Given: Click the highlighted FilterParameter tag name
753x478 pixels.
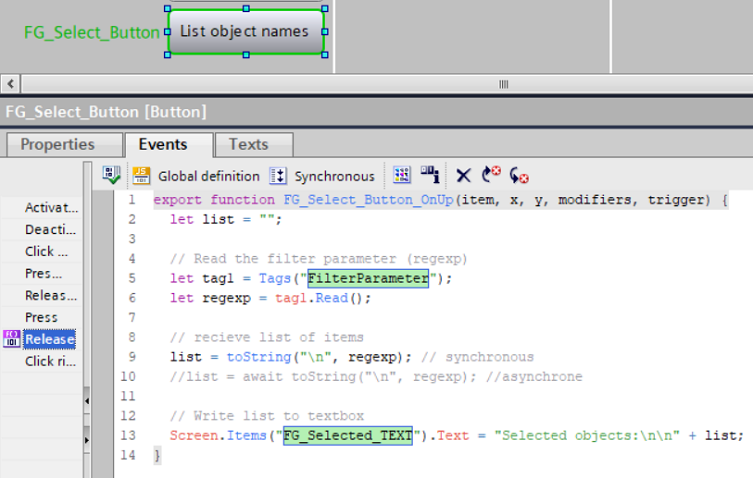Looking at the screenshot, I should coord(368,278).
